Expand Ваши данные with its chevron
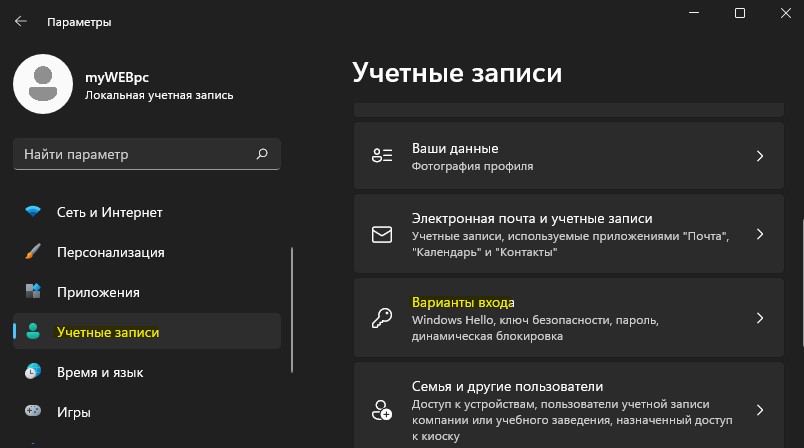804x448 pixels. coord(760,156)
